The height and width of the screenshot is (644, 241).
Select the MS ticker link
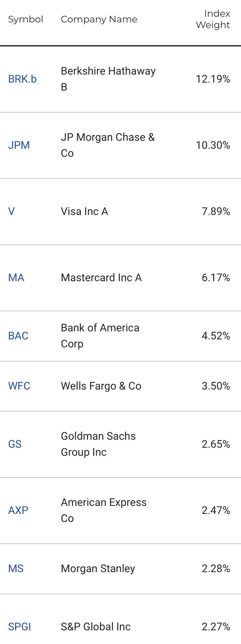pyautogui.click(x=16, y=569)
